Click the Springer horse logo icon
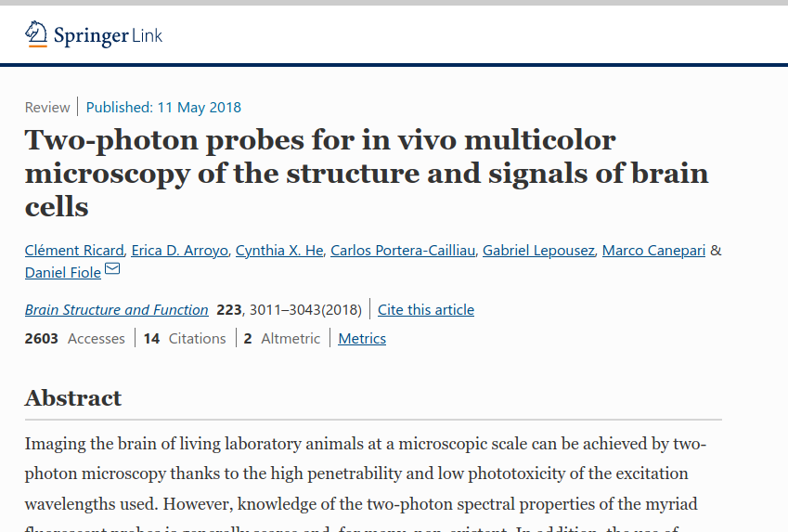The image size is (788, 532). [36, 34]
